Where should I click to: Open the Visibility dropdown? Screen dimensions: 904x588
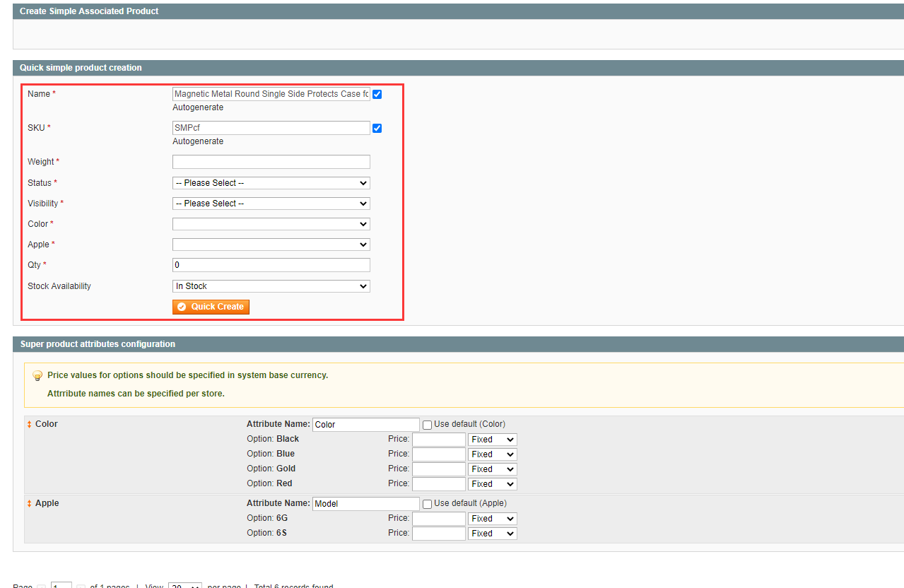[271, 204]
